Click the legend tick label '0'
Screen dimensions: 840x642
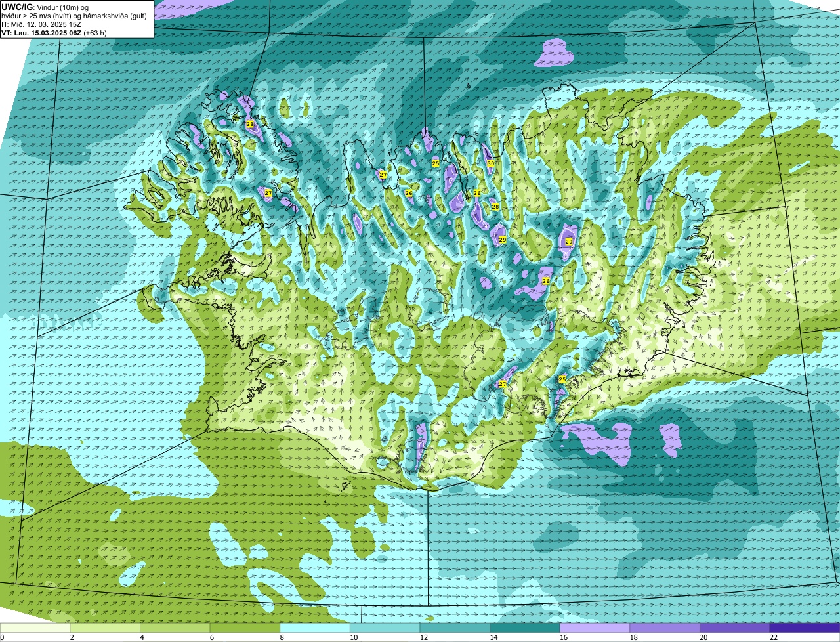click(x=2, y=637)
